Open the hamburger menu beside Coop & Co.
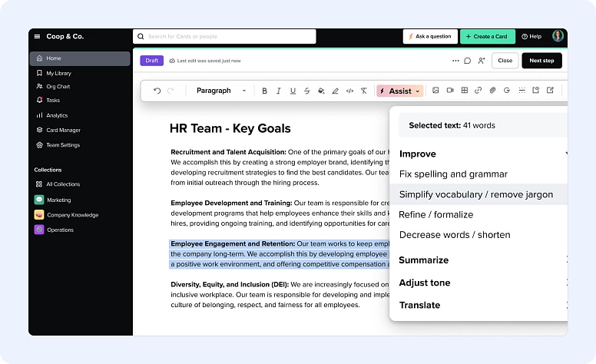Image resolution: width=596 pixels, height=364 pixels. pyautogui.click(x=37, y=36)
